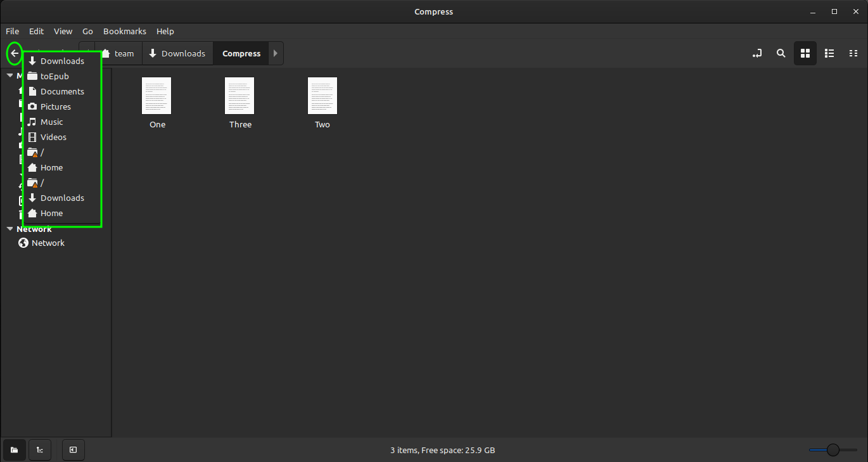Screen dimensions: 868x462
Task: Choose Downloads entry directly above toEpub
Action: pyautogui.click(x=62, y=61)
